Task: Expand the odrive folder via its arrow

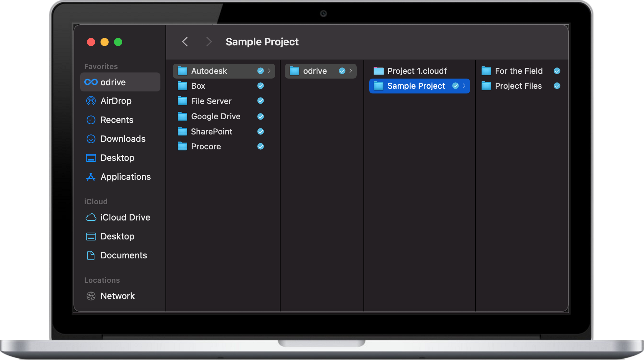Action: (x=351, y=71)
